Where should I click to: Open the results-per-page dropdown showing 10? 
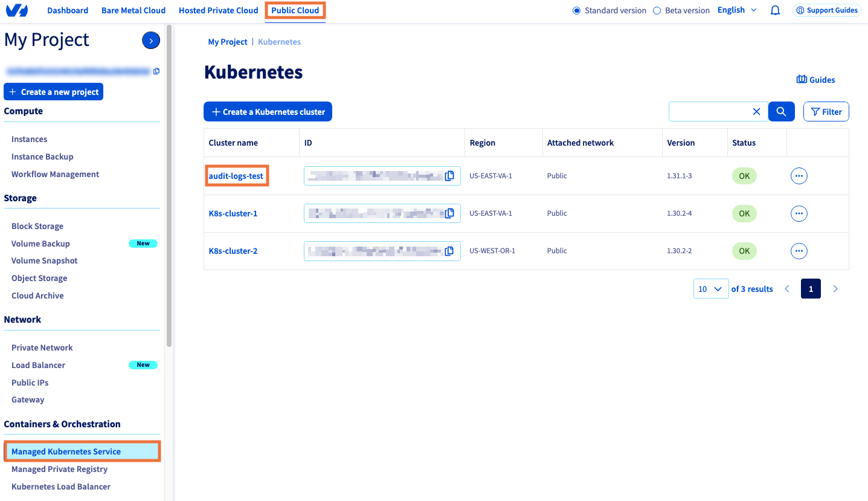point(710,288)
